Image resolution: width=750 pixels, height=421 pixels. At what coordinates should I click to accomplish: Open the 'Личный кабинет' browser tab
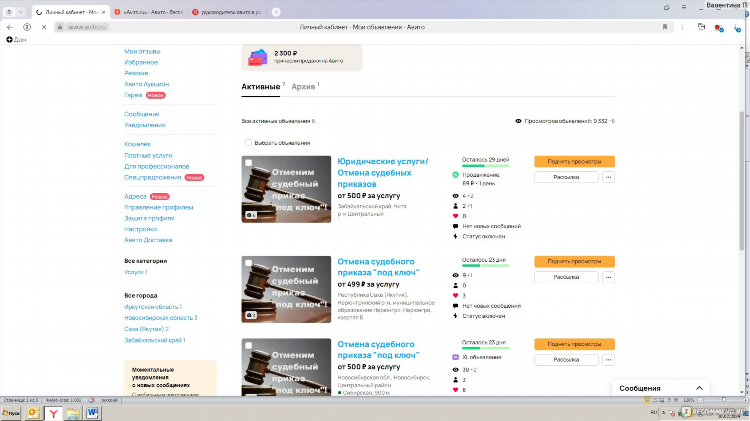click(x=69, y=12)
